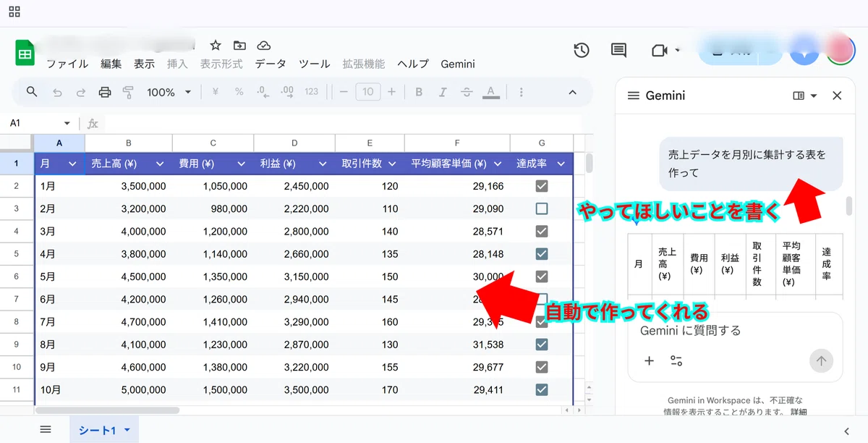Open the 月 column filter dropdown
The image size is (868, 443).
point(72,164)
